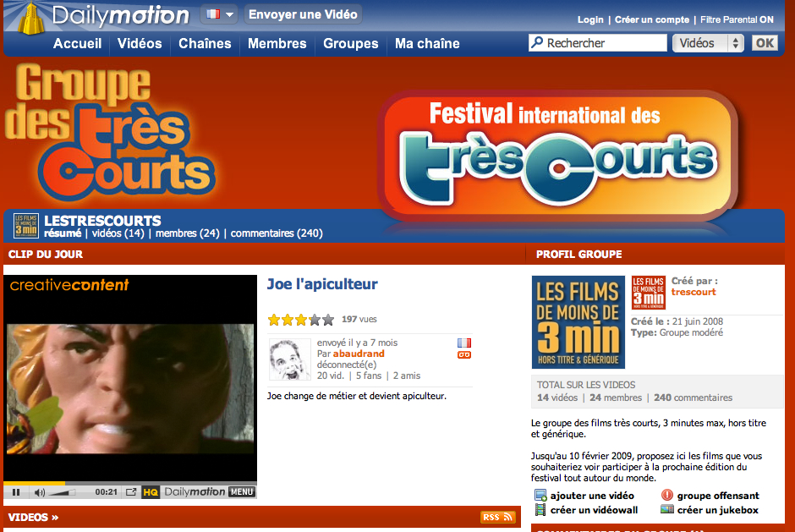
Task: Click the créer un vidéowall icon
Action: coord(540,510)
